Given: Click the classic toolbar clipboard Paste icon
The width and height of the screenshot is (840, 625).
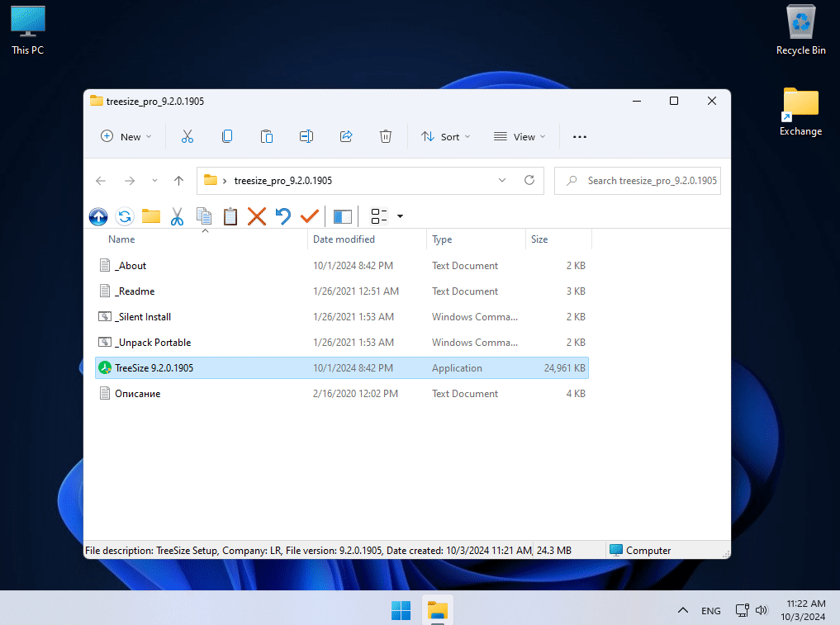Looking at the screenshot, I should 230,216.
